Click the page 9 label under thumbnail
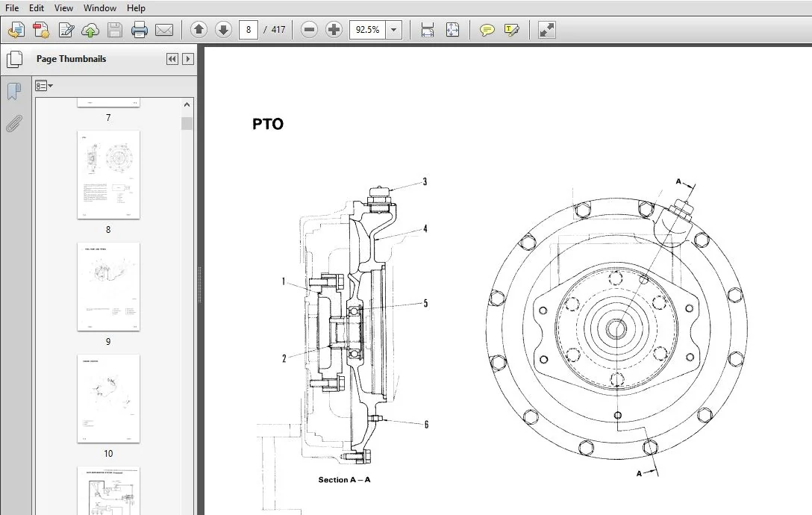 click(108, 342)
